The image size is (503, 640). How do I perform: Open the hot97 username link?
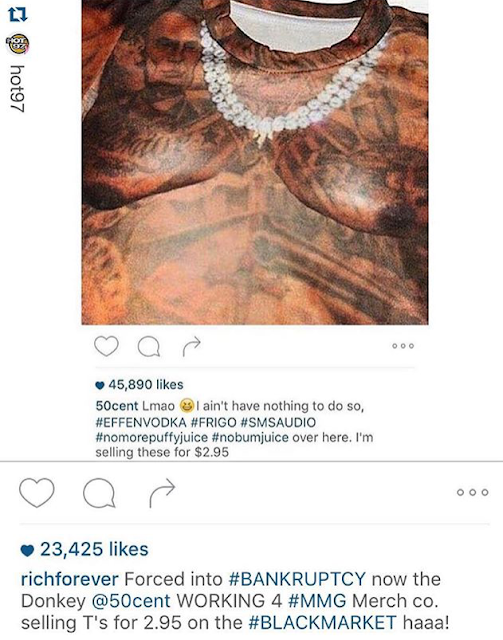click(x=18, y=89)
